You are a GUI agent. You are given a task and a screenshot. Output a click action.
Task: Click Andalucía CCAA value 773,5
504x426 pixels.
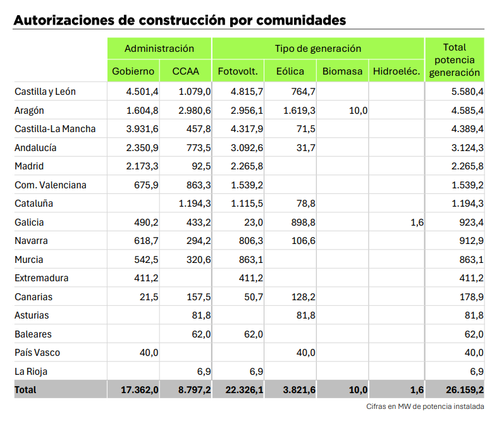click(x=199, y=148)
